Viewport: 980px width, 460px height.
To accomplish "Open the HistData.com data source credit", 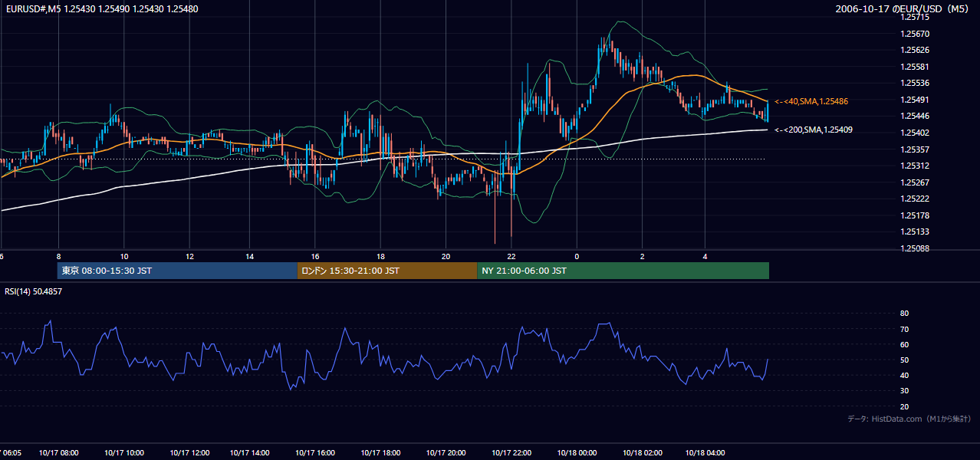I will [x=909, y=419].
